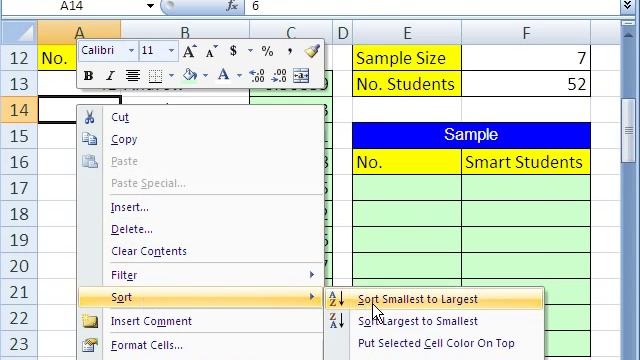Screen dimensions: 640x360
Task: Apply comma style format
Action: 290,51
